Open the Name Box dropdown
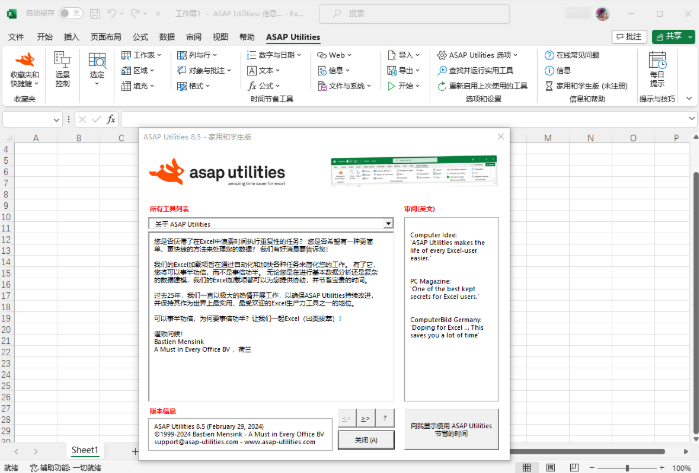This screenshot has height=473, width=699. click(56, 119)
